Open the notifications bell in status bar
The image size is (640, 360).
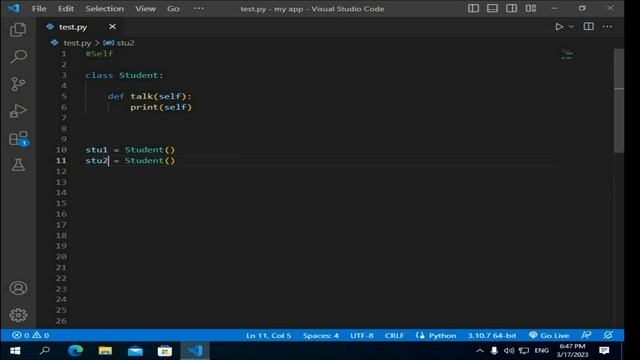[x=608, y=335]
